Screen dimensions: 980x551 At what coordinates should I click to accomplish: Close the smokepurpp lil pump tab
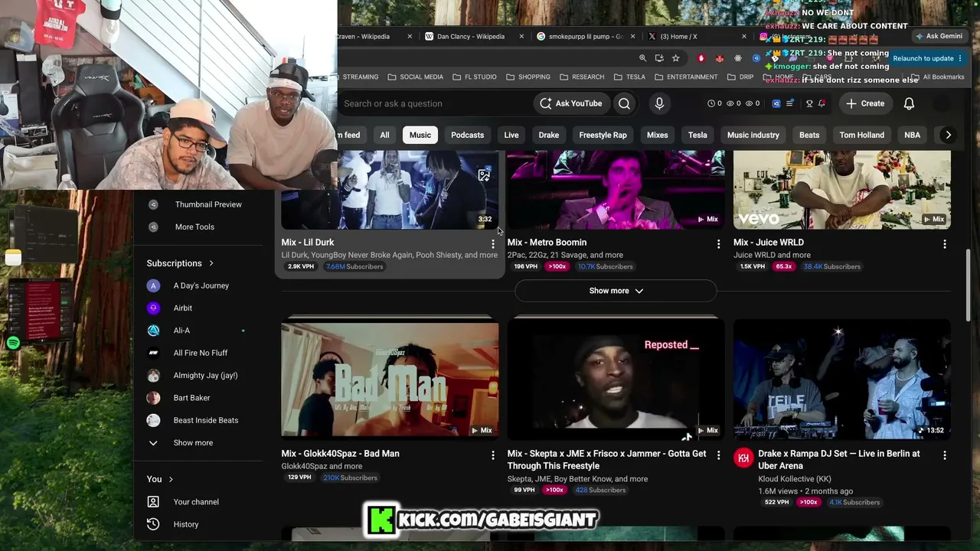click(632, 36)
